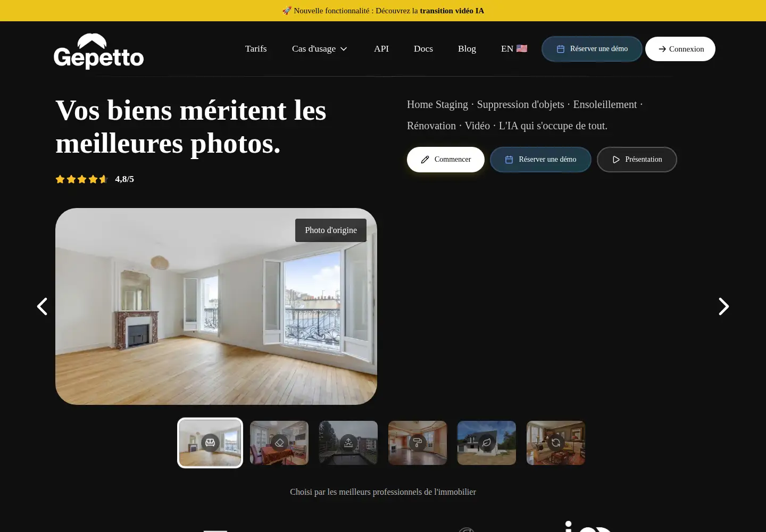The image size is (766, 532).
Task: Open the Docs menu item
Action: point(423,48)
